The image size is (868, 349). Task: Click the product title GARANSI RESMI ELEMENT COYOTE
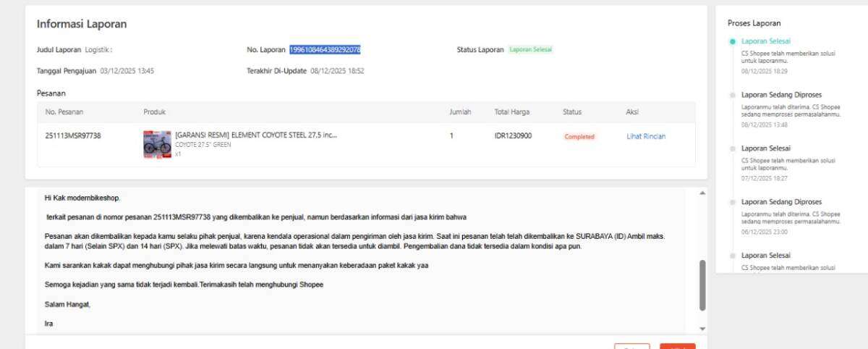pyautogui.click(x=255, y=135)
